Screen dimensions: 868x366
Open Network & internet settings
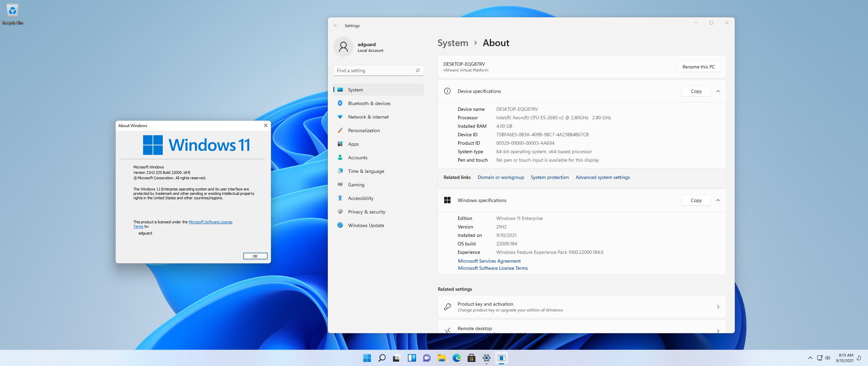click(x=368, y=117)
